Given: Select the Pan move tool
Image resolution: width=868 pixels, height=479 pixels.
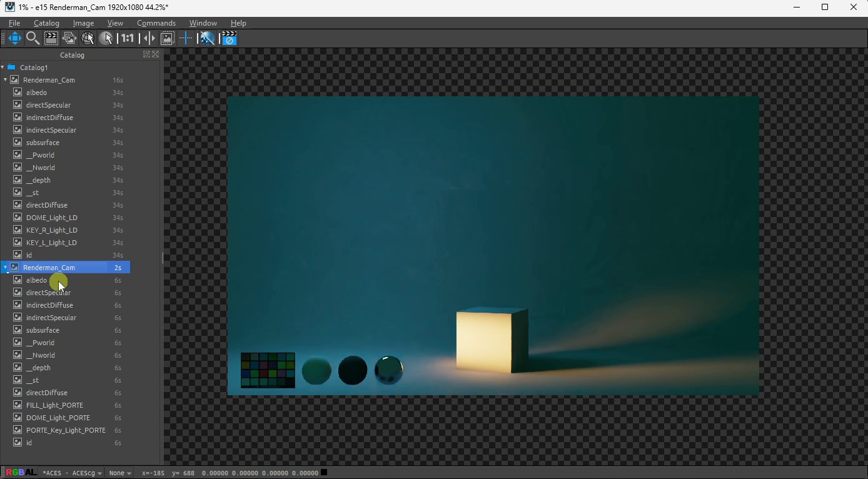Looking at the screenshot, I should [x=15, y=39].
